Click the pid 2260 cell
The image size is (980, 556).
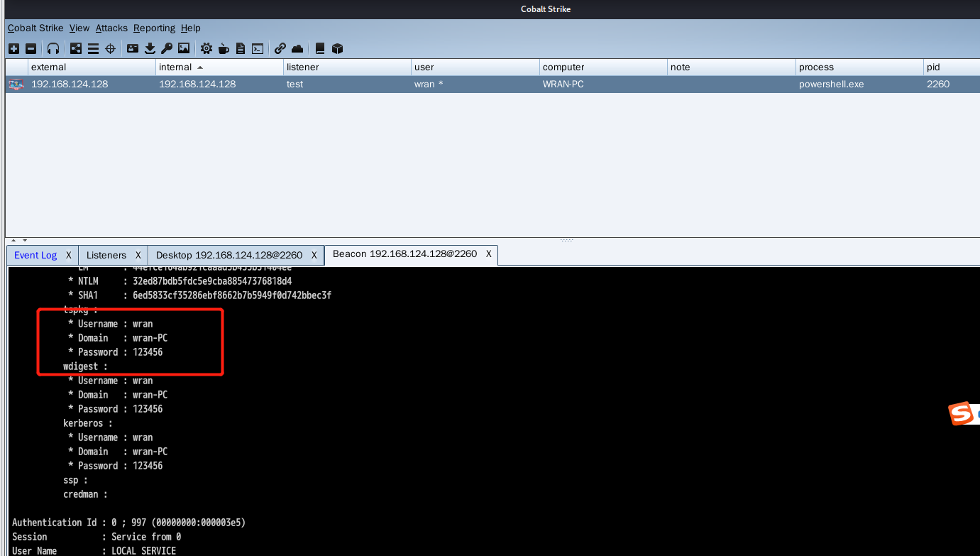pyautogui.click(x=952, y=85)
